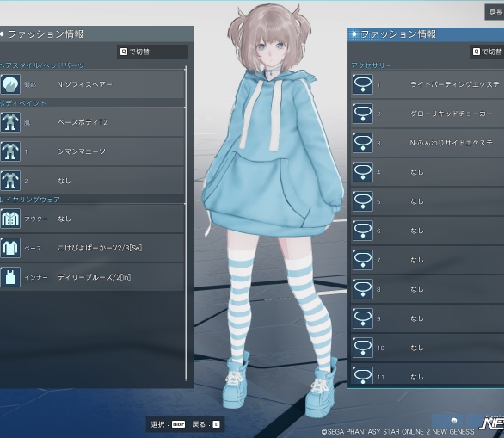Click the body paint slot 2 icon
This screenshot has width=504, height=438.
[x=10, y=181]
